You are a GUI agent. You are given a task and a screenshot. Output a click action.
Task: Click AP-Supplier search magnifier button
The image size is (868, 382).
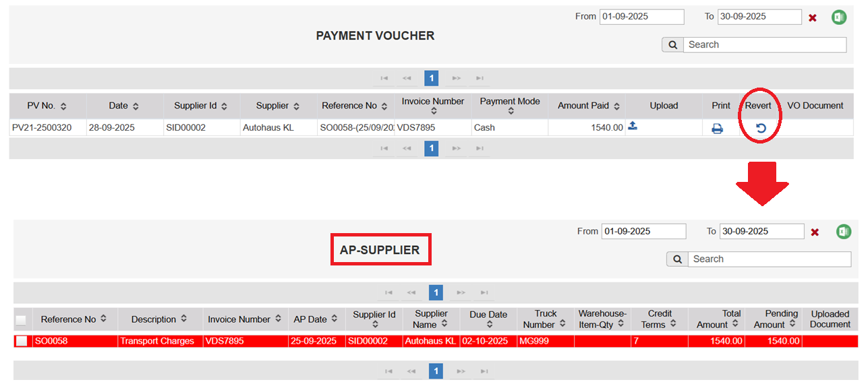click(x=677, y=259)
